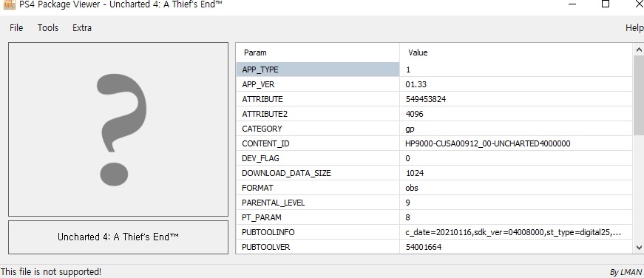Click the Uncharted 4 title box
Screen dimensions: 644x278
118,237
